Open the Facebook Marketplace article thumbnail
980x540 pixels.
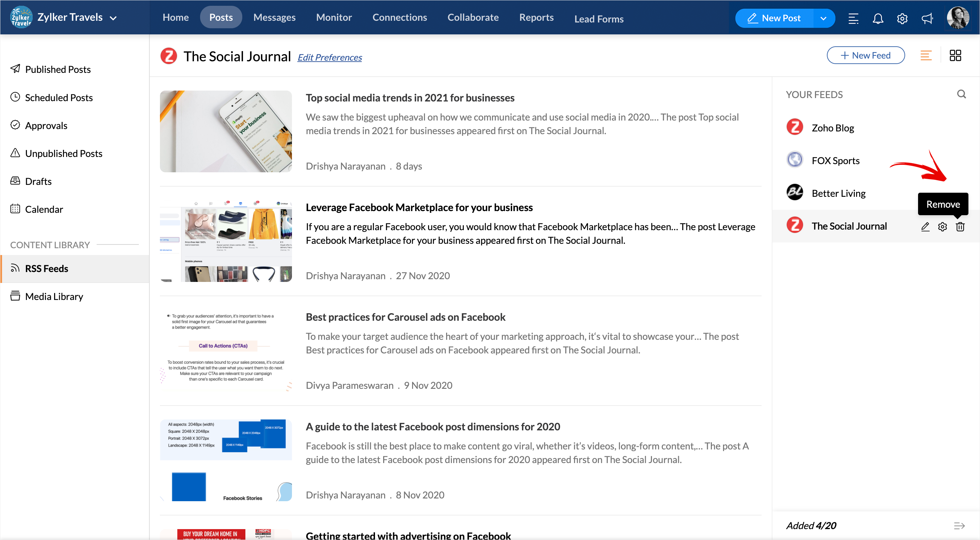coord(226,241)
